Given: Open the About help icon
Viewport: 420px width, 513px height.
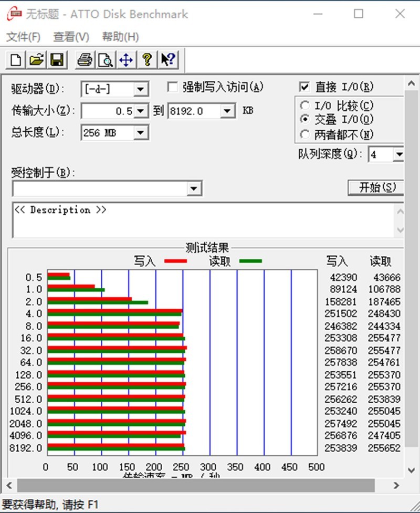Looking at the screenshot, I should [x=146, y=60].
